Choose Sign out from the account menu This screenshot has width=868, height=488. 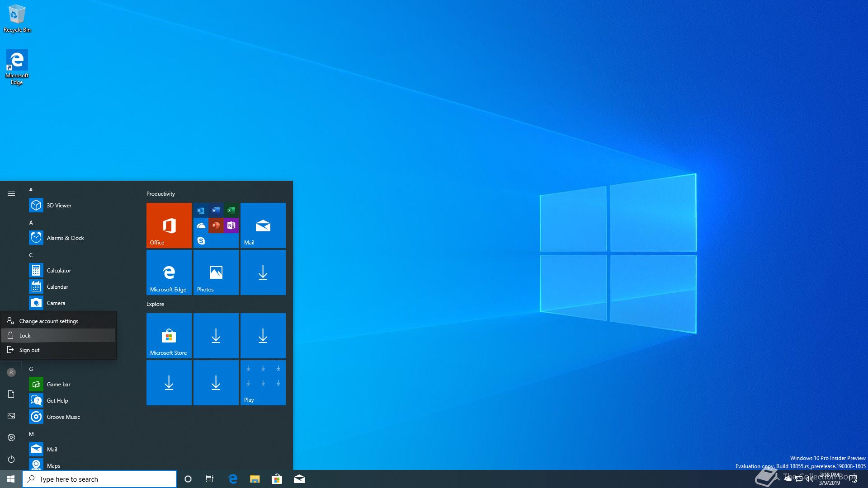[58, 350]
